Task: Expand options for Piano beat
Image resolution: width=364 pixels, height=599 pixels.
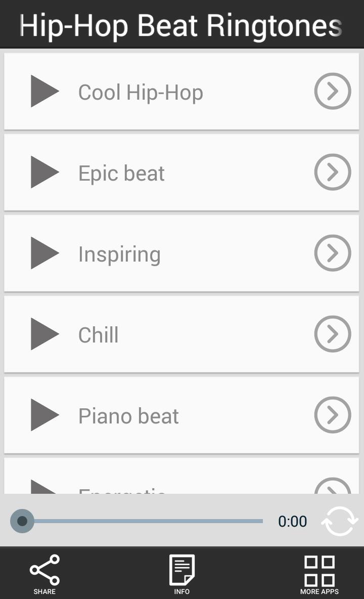Action: click(x=332, y=415)
